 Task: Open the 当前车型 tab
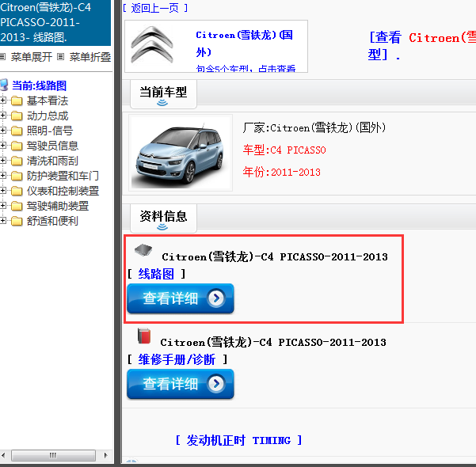[163, 94]
